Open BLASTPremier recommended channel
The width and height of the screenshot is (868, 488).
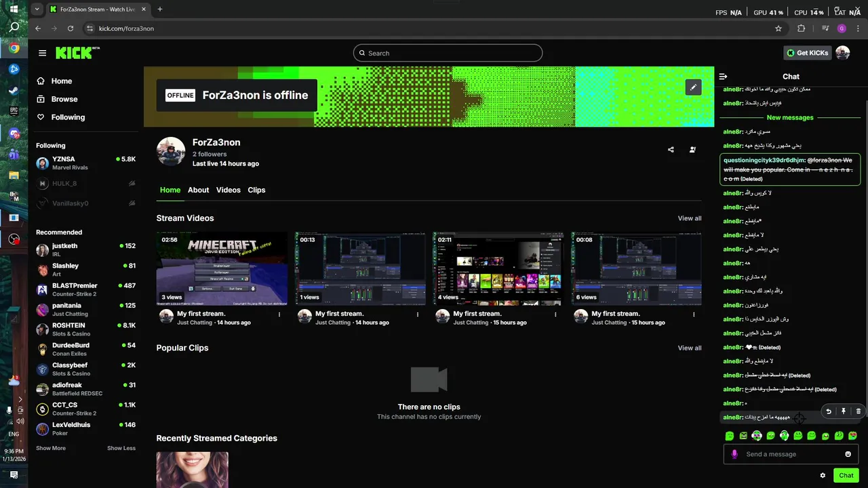[x=86, y=289]
